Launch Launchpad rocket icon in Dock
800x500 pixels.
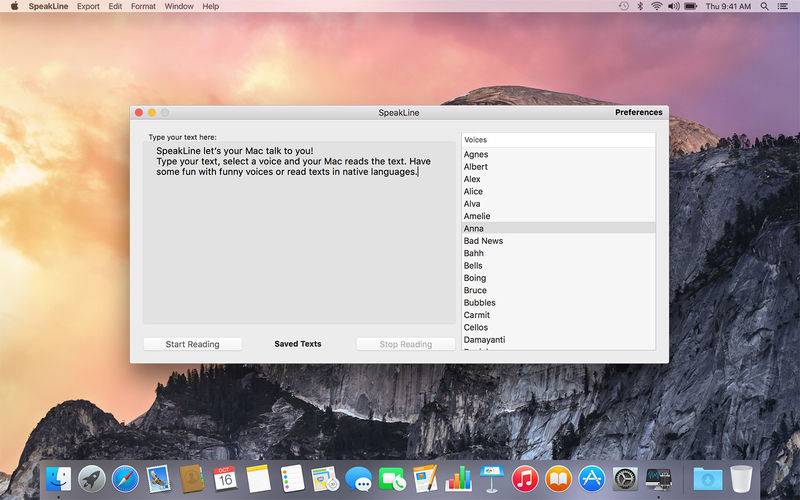point(92,479)
